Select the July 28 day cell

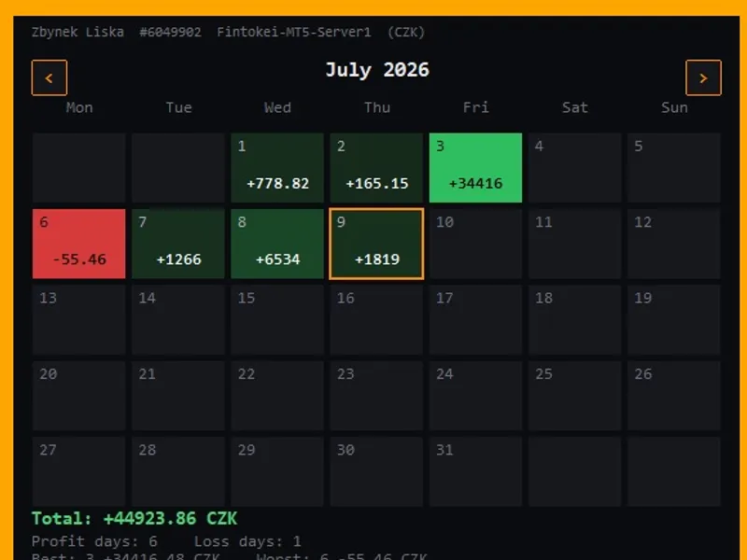pyautogui.click(x=178, y=472)
